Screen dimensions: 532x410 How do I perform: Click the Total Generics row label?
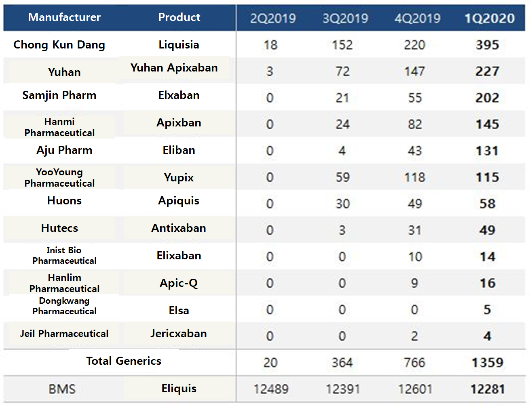(x=124, y=361)
